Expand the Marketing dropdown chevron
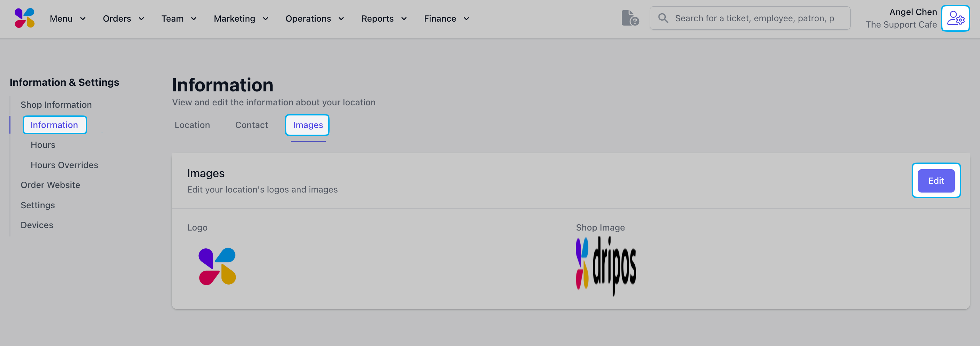Image resolution: width=980 pixels, height=346 pixels. [265, 18]
